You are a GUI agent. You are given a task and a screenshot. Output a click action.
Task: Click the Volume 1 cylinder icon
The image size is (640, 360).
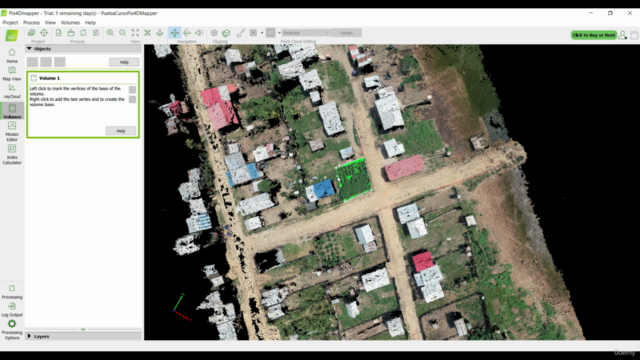pos(34,78)
